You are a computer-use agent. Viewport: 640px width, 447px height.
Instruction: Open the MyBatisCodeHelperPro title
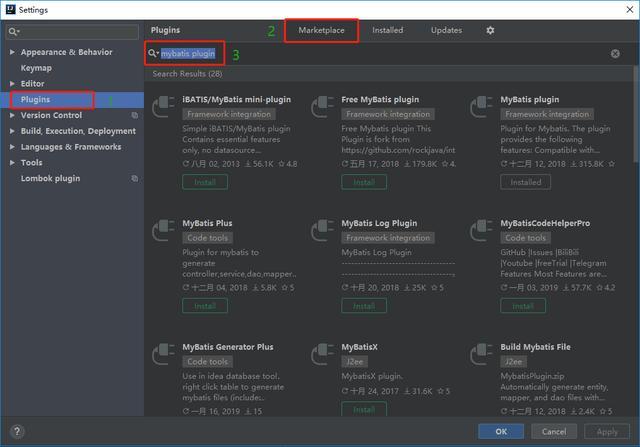[545, 223]
